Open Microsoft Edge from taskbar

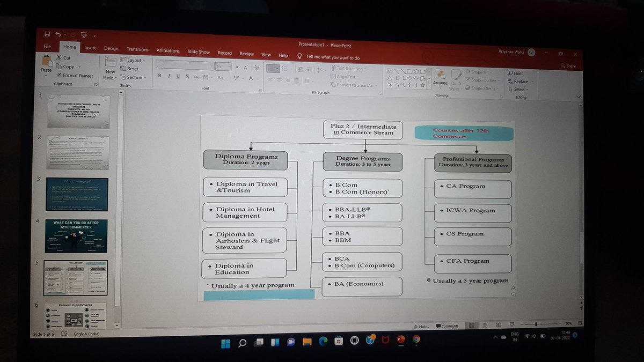(x=323, y=341)
